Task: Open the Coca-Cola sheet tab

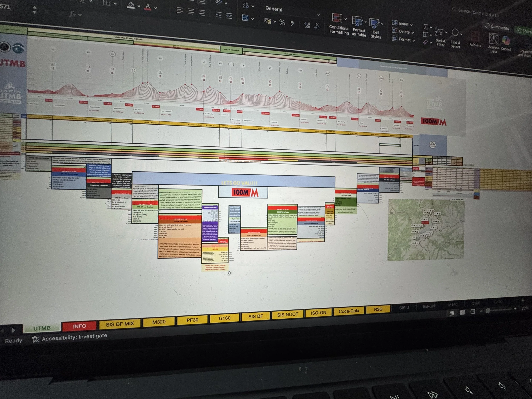Action: [x=349, y=311]
